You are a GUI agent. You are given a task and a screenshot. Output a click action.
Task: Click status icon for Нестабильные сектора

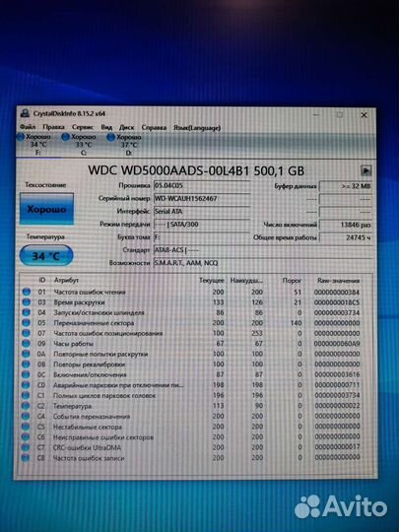coord(26,427)
